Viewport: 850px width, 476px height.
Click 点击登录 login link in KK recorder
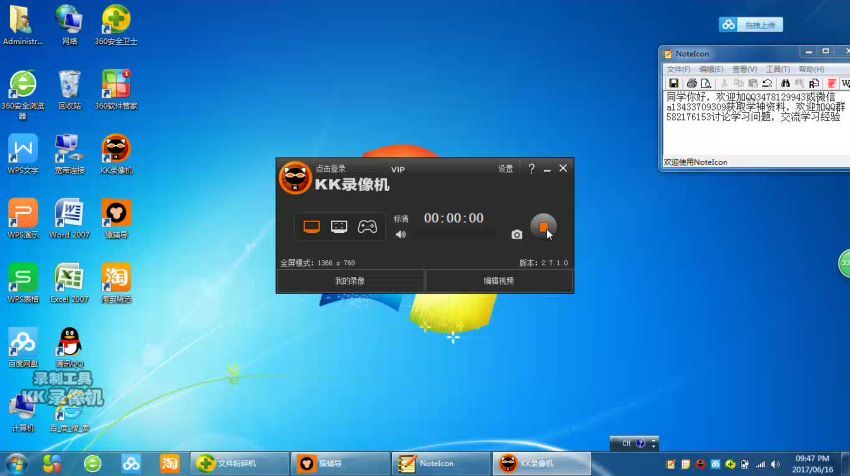pos(331,169)
